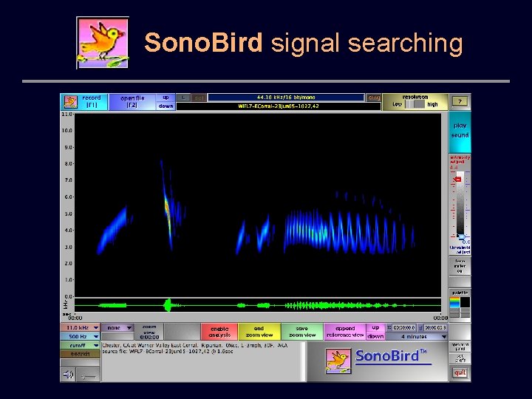Open help with the ? button

[x=460, y=101]
